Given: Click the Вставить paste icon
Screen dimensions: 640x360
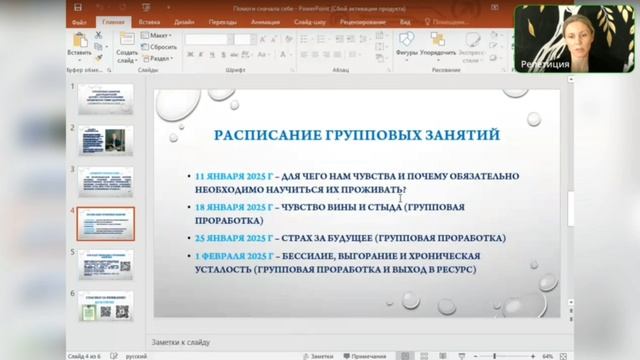Looking at the screenshot, I should coord(80,40).
